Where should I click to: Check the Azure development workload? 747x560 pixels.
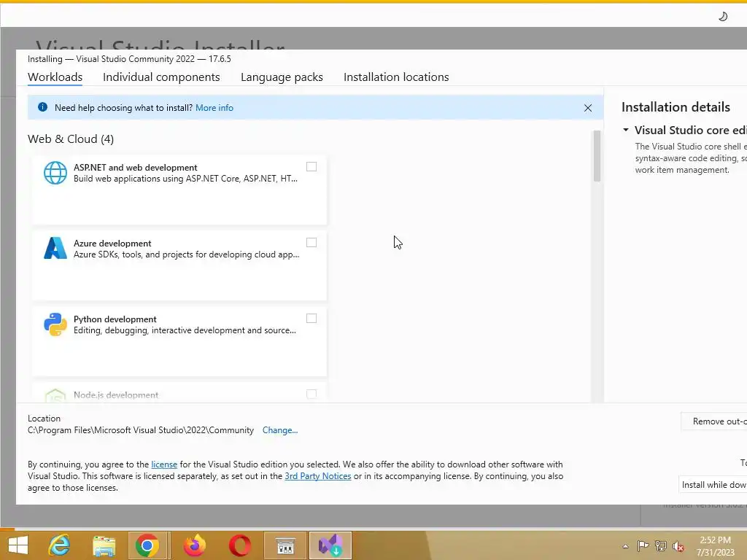click(311, 242)
